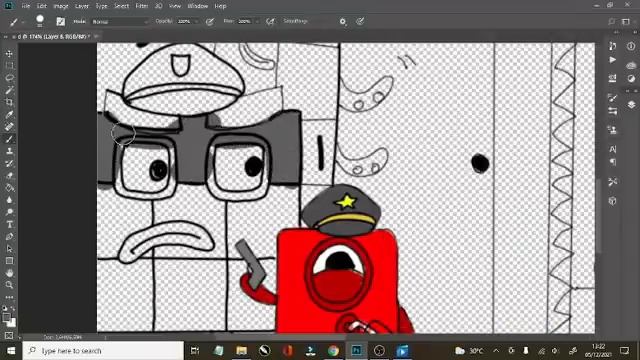Set the foreground color swatch
Screen dimensions: 640x360
click(x=6, y=317)
